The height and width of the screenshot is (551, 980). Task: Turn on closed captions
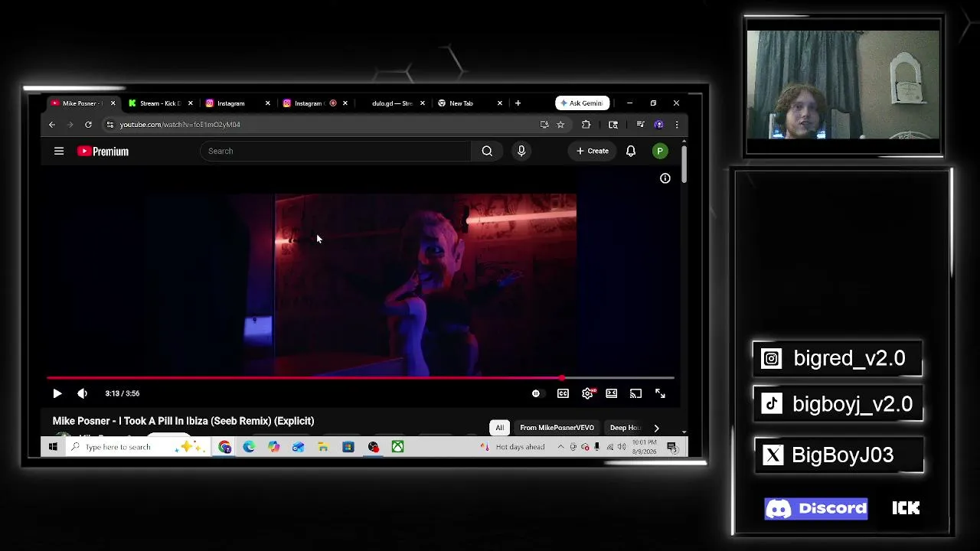pyautogui.click(x=563, y=393)
